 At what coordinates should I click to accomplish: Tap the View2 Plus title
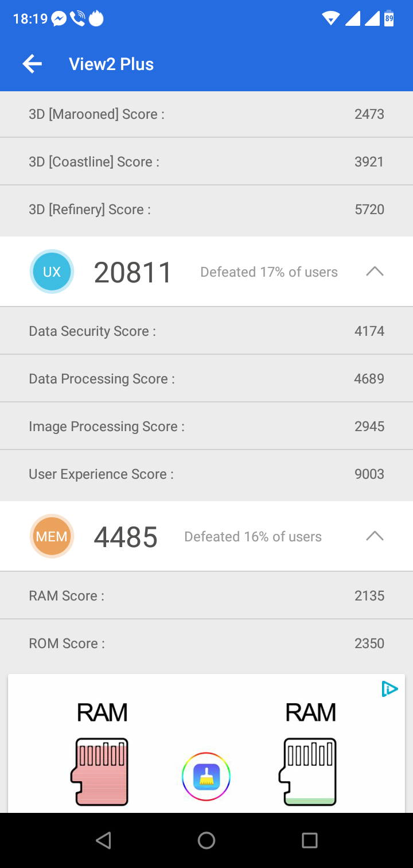click(x=111, y=64)
